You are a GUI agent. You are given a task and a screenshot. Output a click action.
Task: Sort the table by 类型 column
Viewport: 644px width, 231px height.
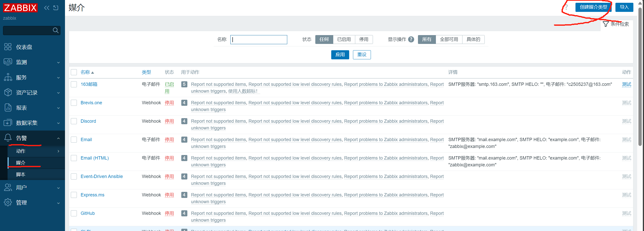pos(146,72)
